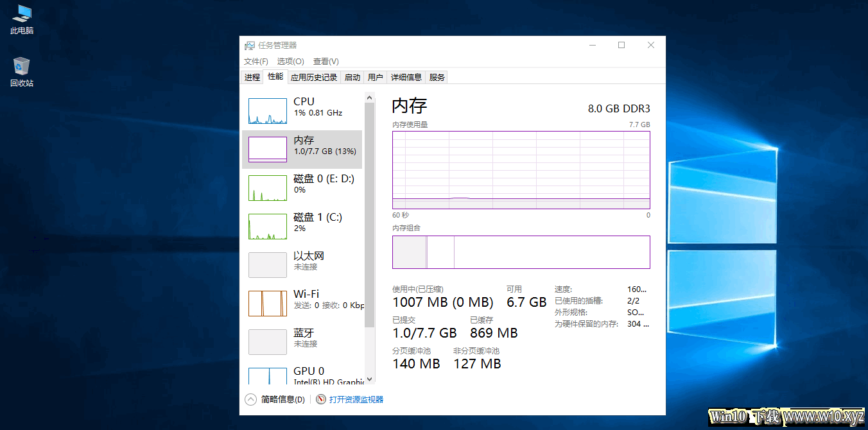Open the 查看(V) menu
The width and height of the screenshot is (868, 430).
[x=325, y=62]
